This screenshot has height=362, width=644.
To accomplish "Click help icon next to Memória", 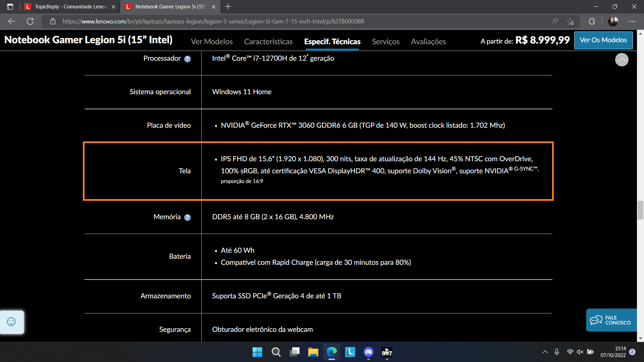I will click(187, 218).
